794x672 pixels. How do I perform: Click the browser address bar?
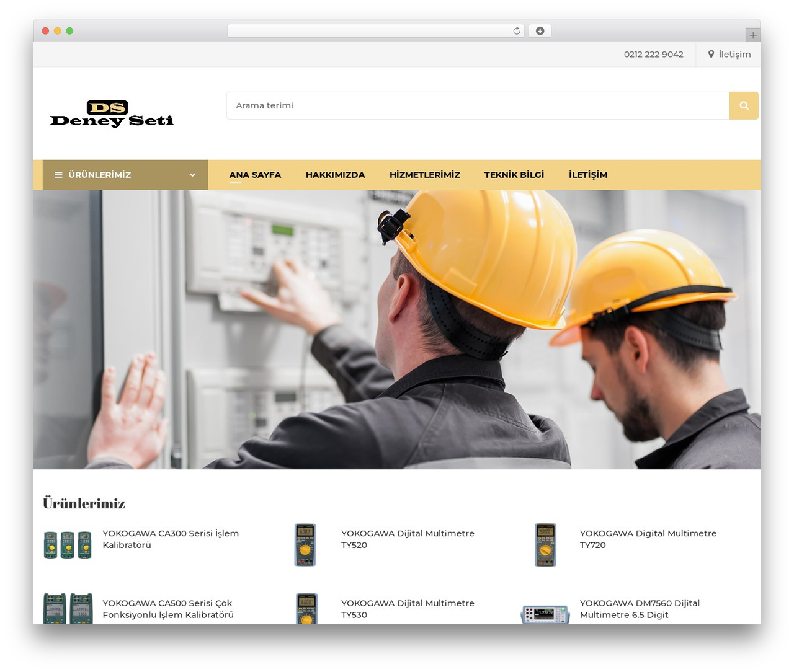[376, 31]
